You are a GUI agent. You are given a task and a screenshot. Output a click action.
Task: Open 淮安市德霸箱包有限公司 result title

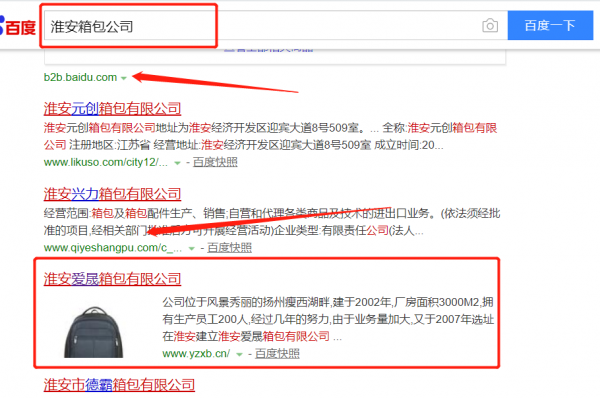(x=119, y=385)
